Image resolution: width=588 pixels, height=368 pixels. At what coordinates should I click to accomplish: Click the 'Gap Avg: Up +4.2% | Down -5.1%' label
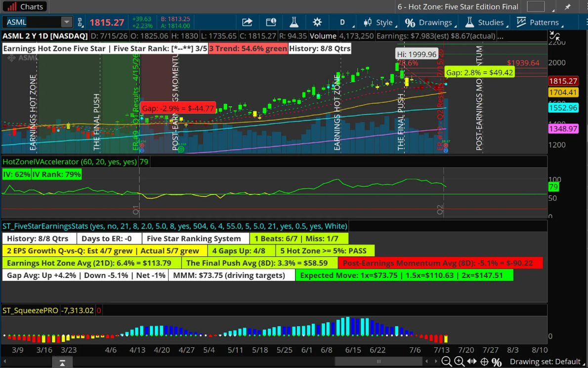(x=86, y=275)
